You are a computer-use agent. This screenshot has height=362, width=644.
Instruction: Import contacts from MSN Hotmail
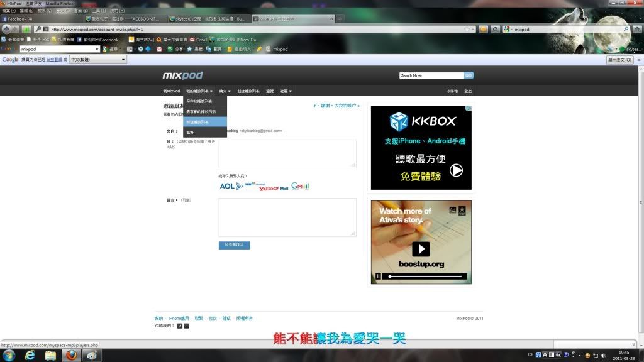(255, 184)
